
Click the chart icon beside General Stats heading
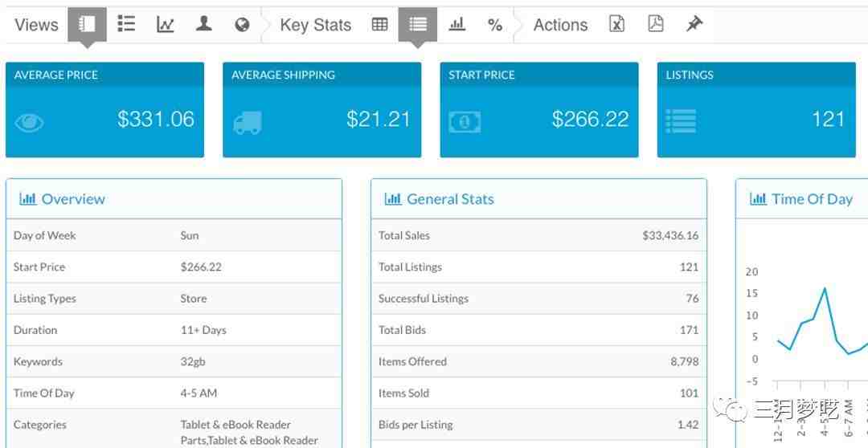click(x=393, y=199)
